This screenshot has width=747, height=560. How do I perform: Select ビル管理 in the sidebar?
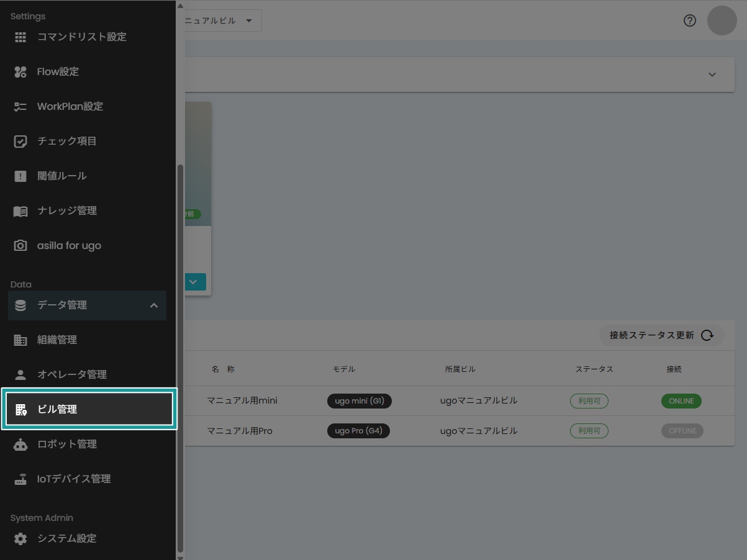point(88,410)
